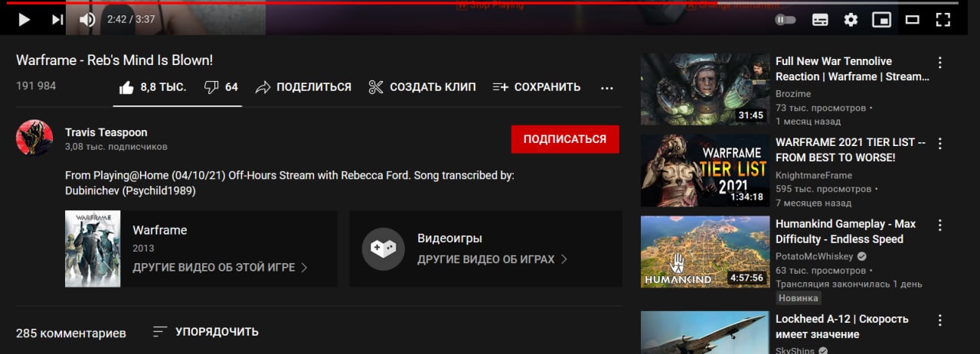Enable theater mode

point(912,20)
